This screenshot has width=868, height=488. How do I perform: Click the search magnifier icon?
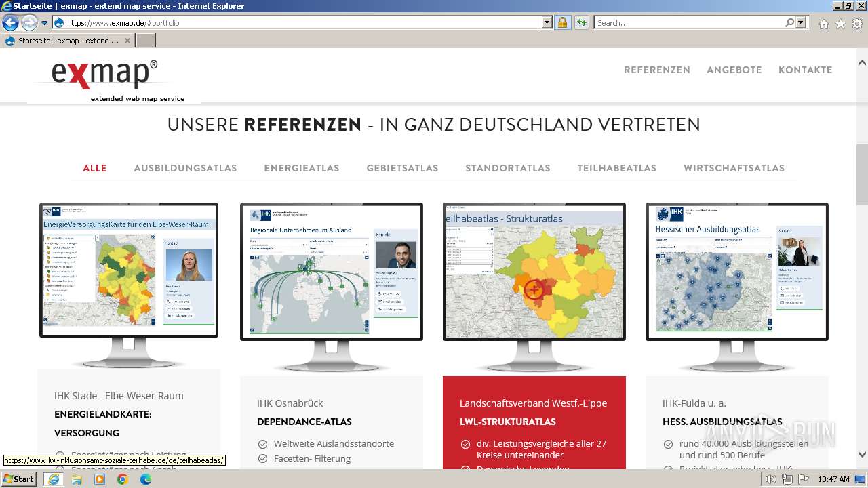tap(789, 22)
